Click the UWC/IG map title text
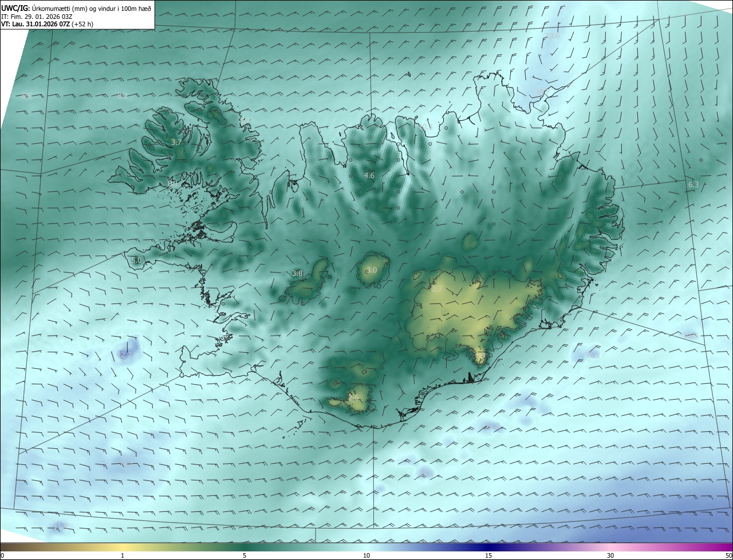Viewport: 733px width, 560px height. point(76,7)
